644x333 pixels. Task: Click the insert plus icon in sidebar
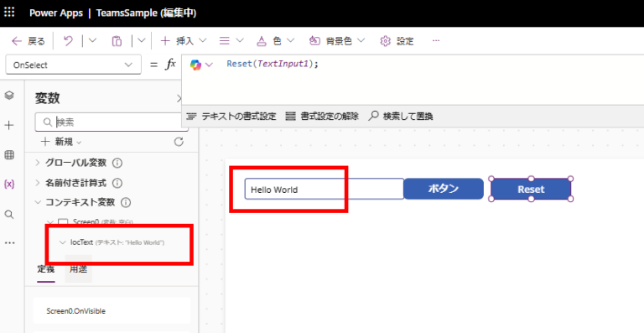[x=9, y=126]
